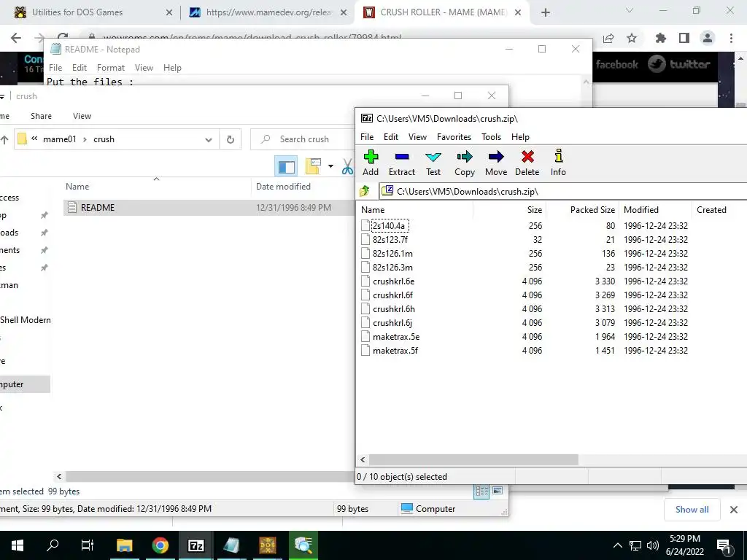Image resolution: width=747 pixels, height=560 pixels.
Task: Expand hidden breadcrumb path chevrons in Explorer
Action: pyautogui.click(x=34, y=139)
